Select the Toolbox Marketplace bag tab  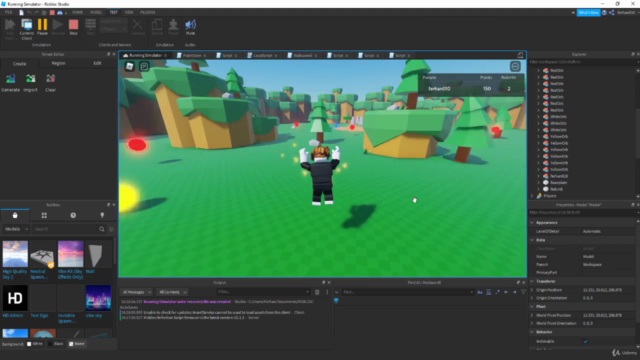[x=15, y=215]
